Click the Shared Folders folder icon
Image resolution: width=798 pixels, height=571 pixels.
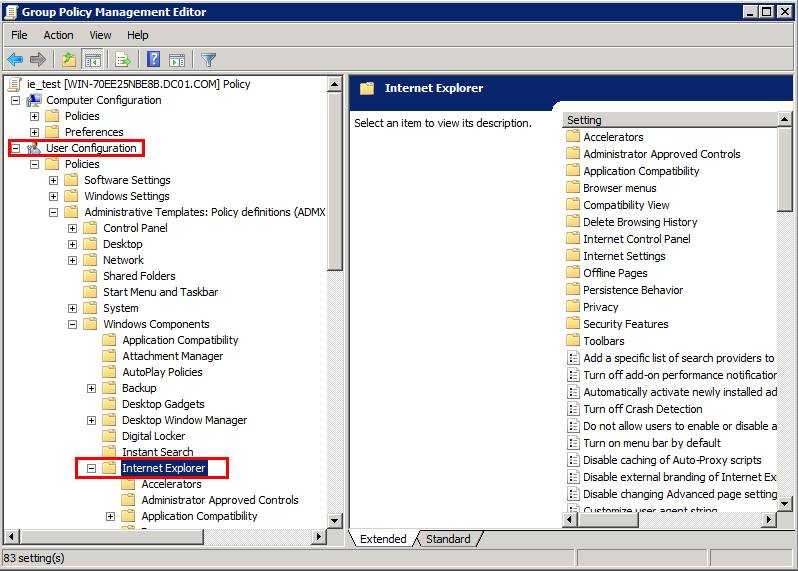(90, 276)
